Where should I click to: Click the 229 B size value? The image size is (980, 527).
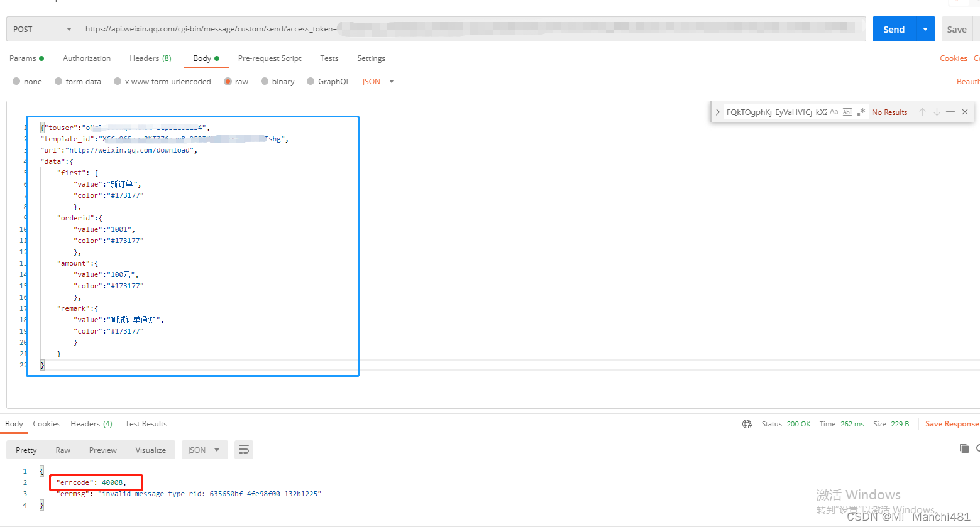pos(900,424)
